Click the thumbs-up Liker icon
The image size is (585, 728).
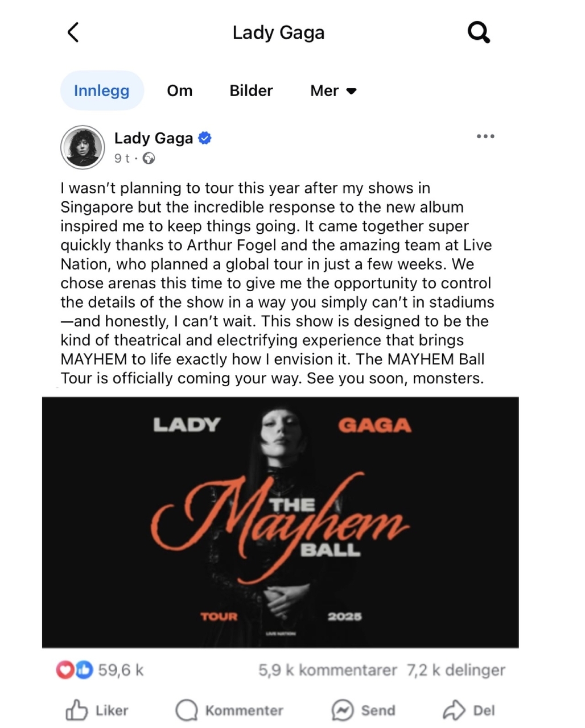pyautogui.click(x=77, y=710)
